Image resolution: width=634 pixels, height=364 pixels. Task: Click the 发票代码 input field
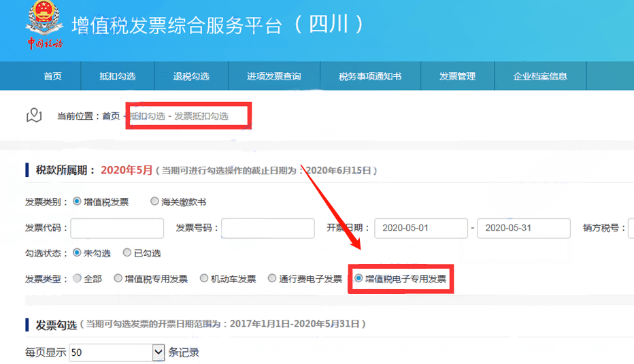coord(117,228)
